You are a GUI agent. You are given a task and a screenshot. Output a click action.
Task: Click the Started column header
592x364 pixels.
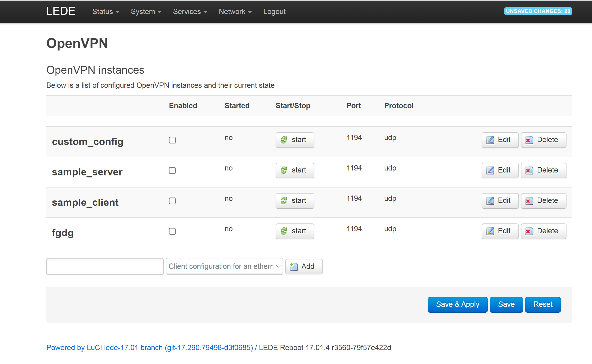point(237,106)
